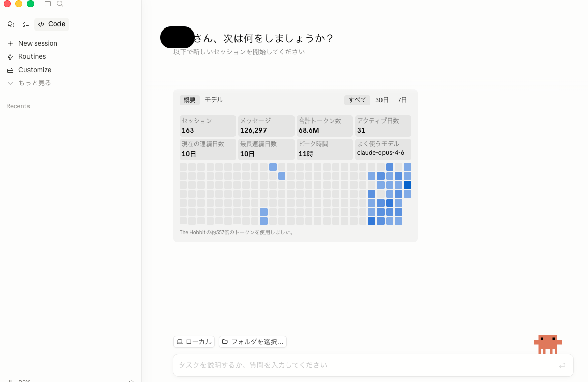This screenshot has width=588, height=382.
Task: Open the conversations speech bubble icon
Action: pyautogui.click(x=11, y=24)
